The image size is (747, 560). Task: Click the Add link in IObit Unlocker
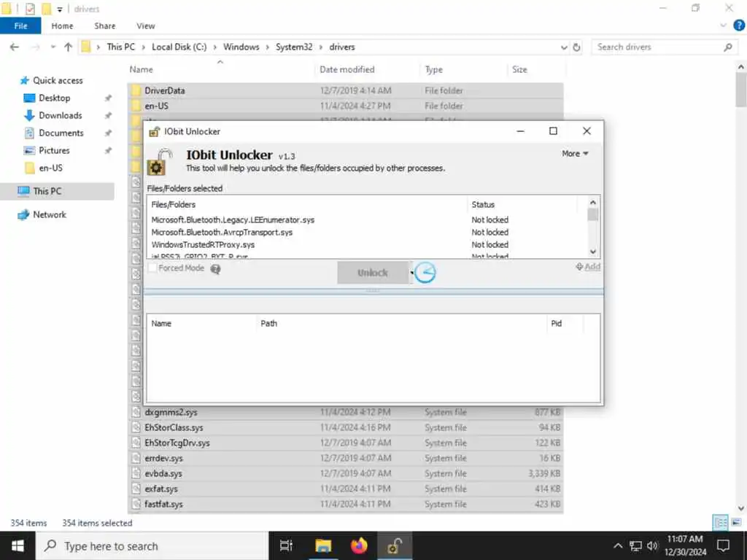pyautogui.click(x=588, y=267)
